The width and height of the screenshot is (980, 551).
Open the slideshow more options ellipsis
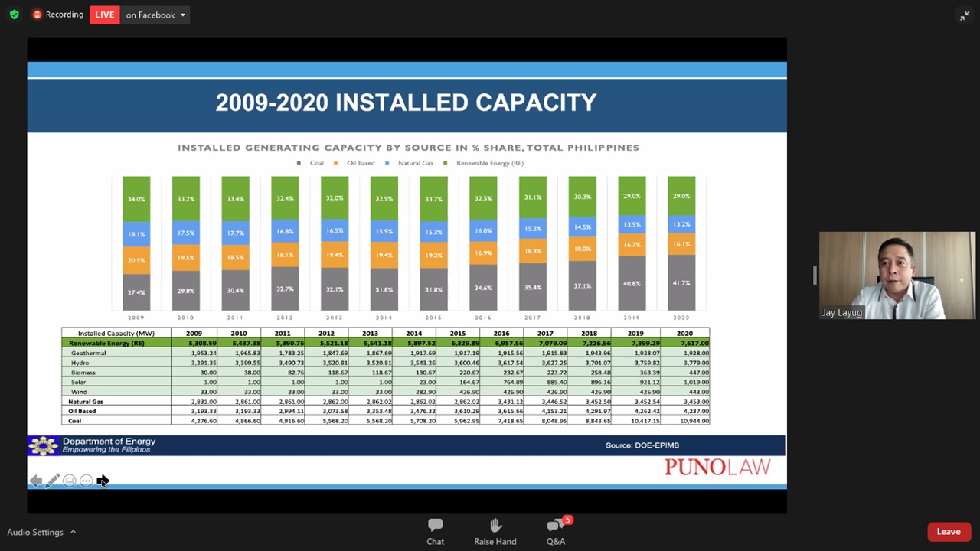(86, 481)
